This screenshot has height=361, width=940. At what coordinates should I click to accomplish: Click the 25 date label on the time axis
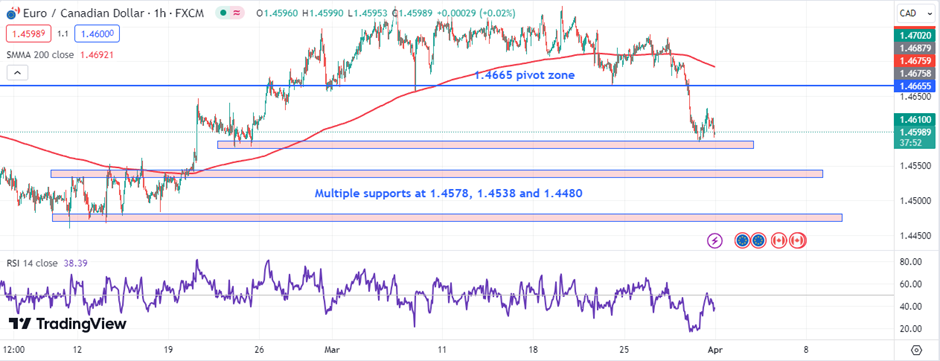coord(623,349)
